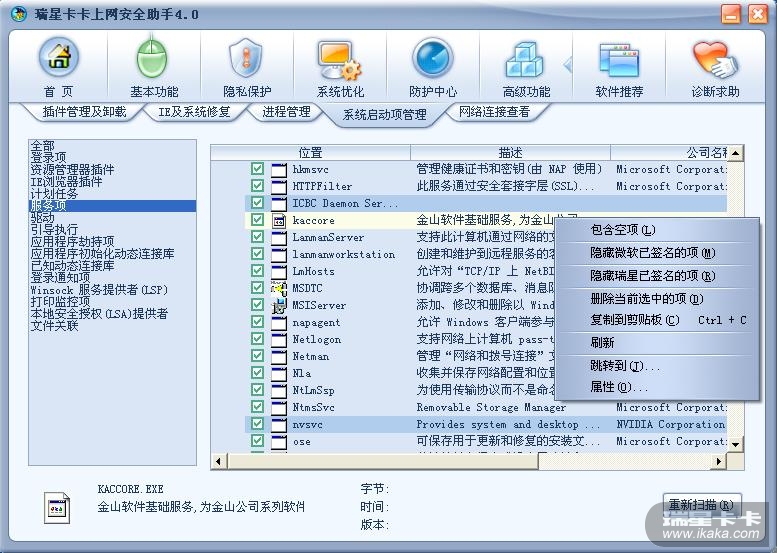This screenshot has width=777, height=553.
Task: Click the kaccore service icon
Action: (x=279, y=221)
